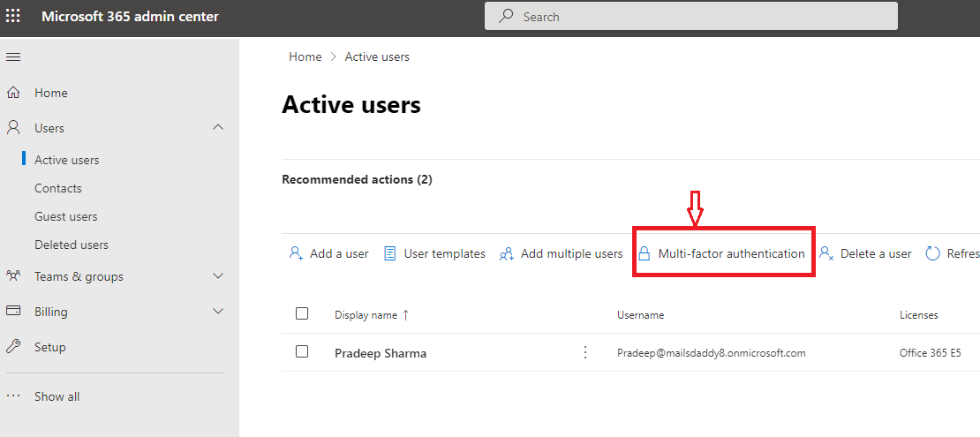
Task: Click Show all in sidebar
Action: (x=57, y=396)
